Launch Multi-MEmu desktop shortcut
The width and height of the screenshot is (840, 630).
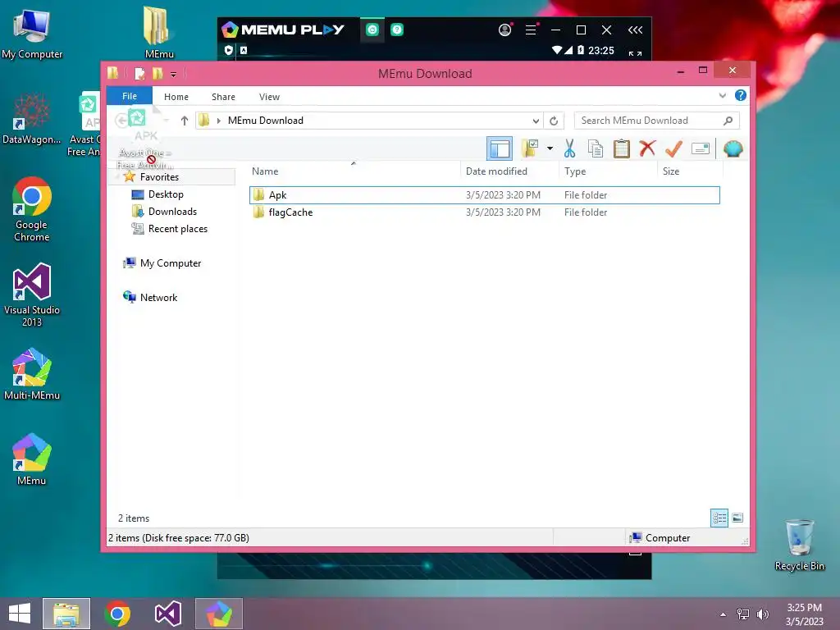[32, 374]
